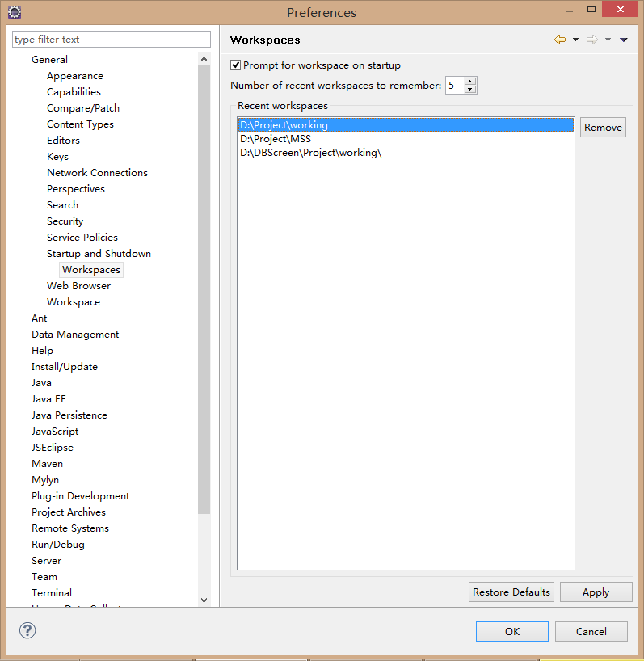This screenshot has height=661, width=644.
Task: Click the tree scrollbar down arrow
Action: [204, 600]
